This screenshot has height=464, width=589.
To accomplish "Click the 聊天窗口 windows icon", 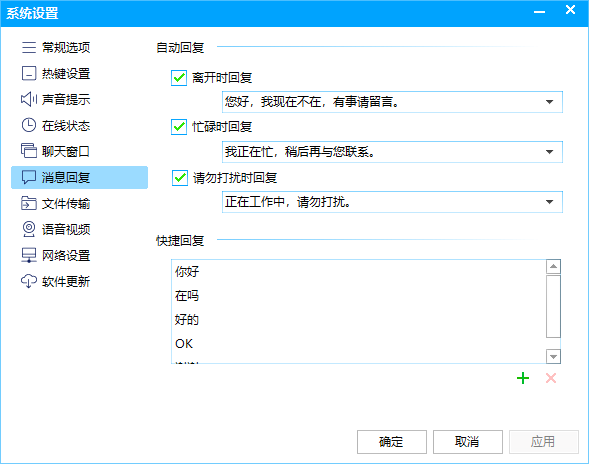I will [29, 151].
